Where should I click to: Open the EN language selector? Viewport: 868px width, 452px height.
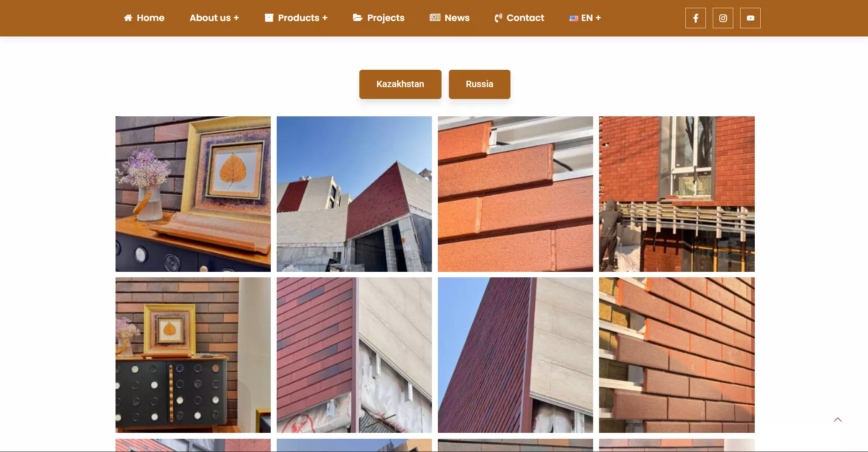pos(585,18)
